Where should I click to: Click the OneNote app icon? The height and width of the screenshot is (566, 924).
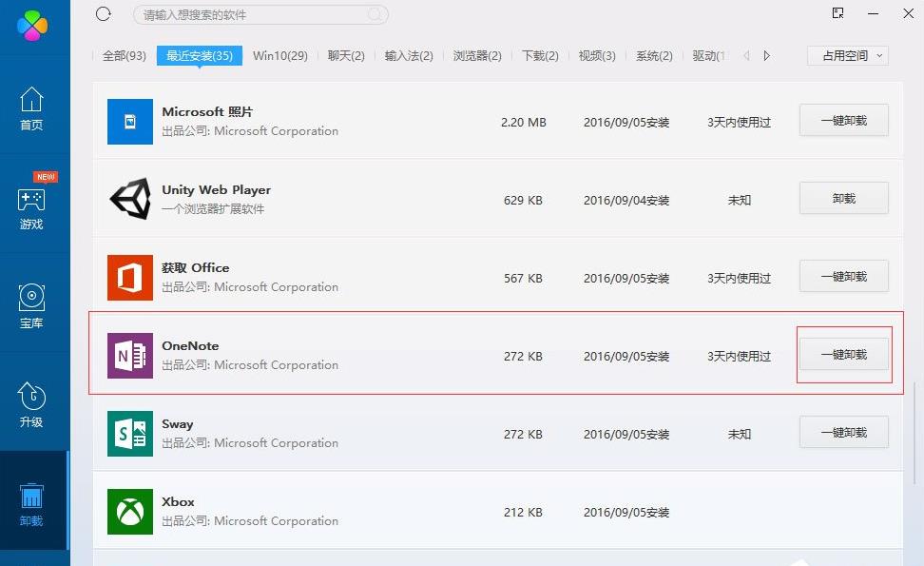(x=130, y=356)
